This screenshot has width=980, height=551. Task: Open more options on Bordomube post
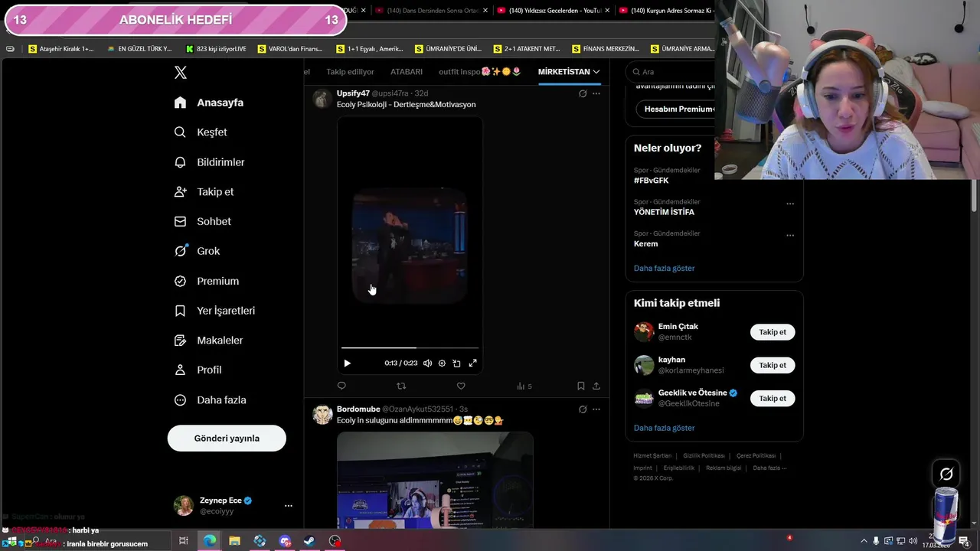[596, 409]
